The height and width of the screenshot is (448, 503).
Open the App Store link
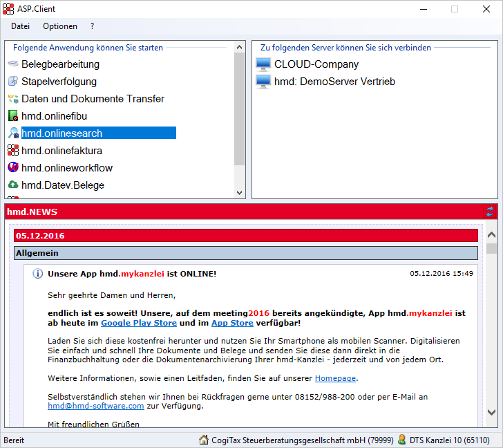[232, 323]
